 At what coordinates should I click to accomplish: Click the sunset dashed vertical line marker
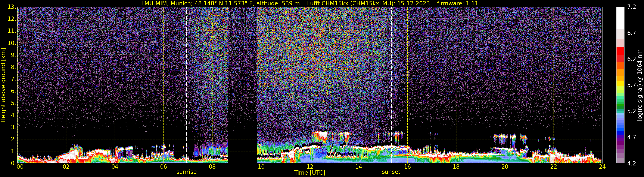[x=391, y=85]
